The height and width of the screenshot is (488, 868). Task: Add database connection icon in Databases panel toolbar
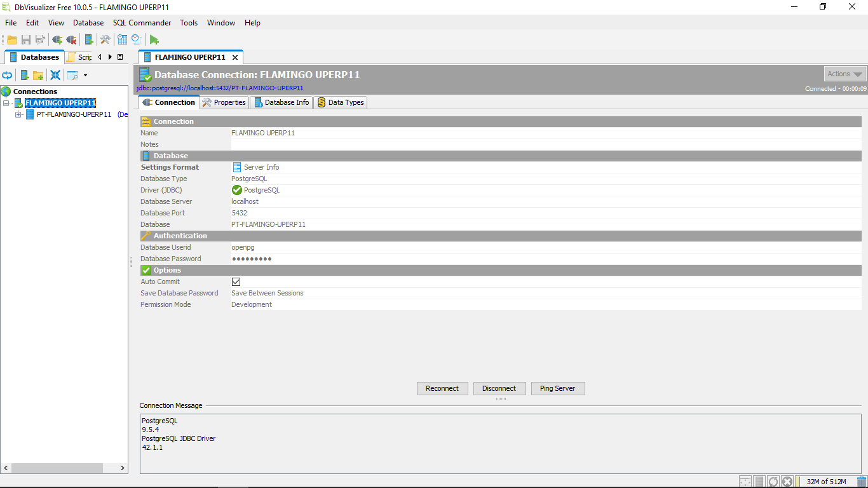click(x=24, y=75)
